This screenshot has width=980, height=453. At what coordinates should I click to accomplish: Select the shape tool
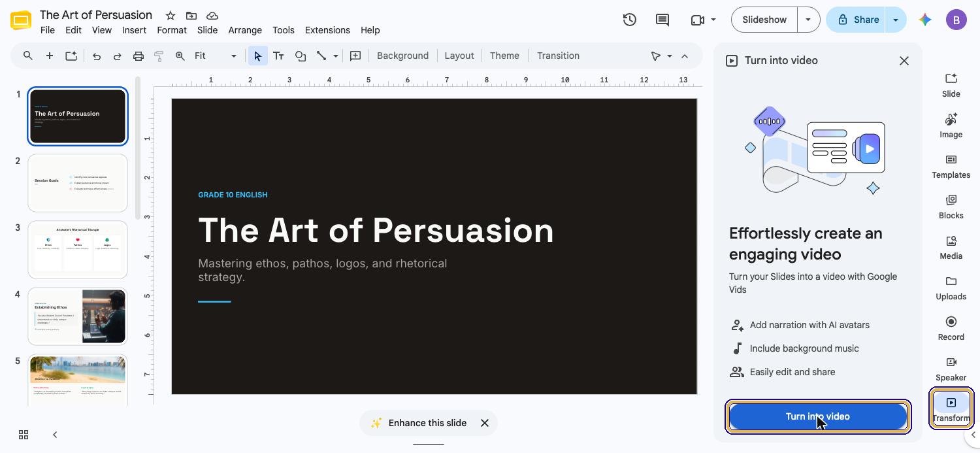(300, 56)
